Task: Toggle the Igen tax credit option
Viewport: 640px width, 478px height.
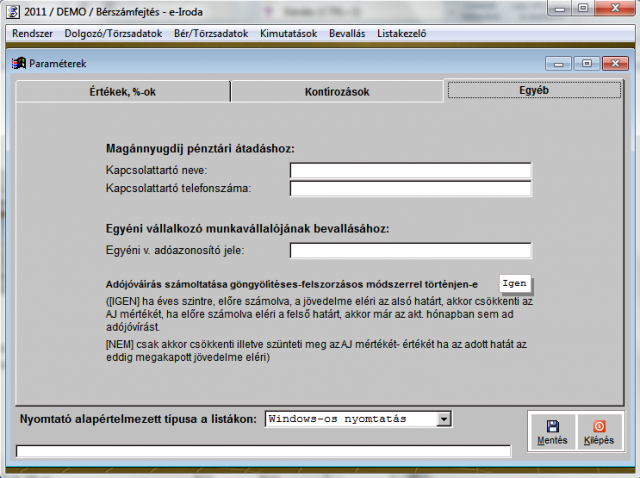Action: click(x=513, y=283)
